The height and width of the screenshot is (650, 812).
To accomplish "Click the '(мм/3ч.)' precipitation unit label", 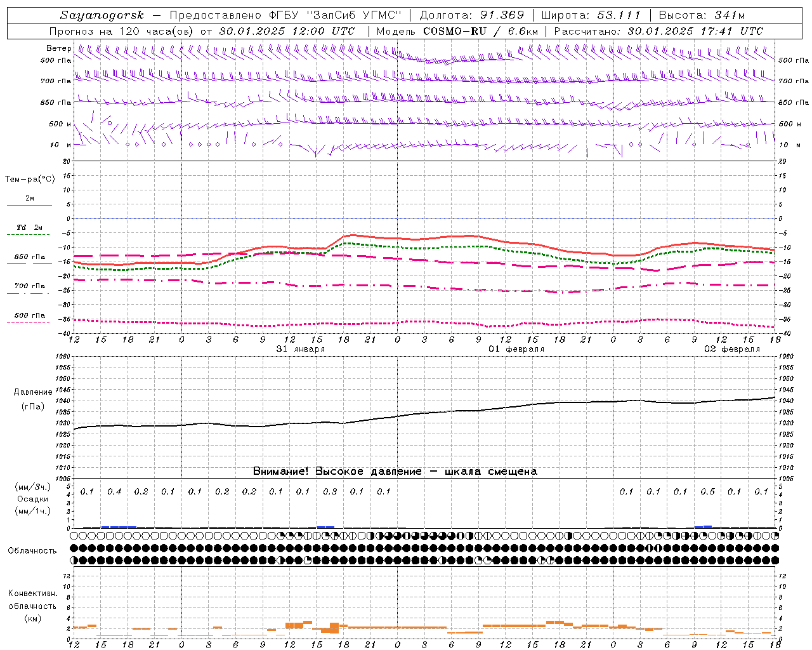I will 33,487.
